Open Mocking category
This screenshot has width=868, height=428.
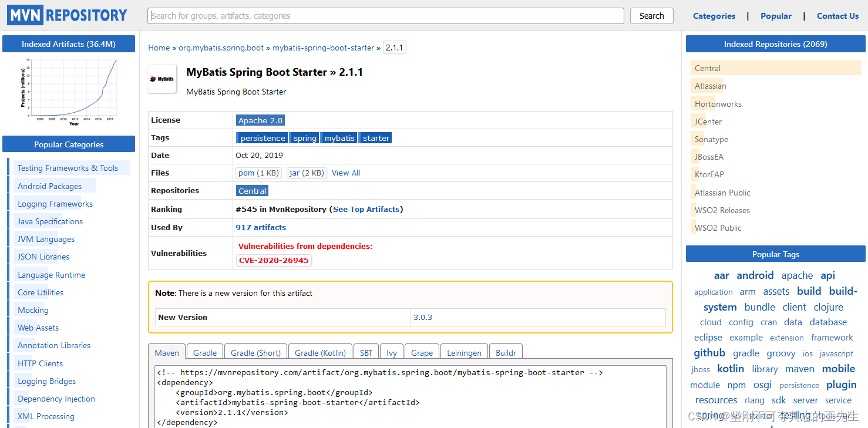click(33, 310)
